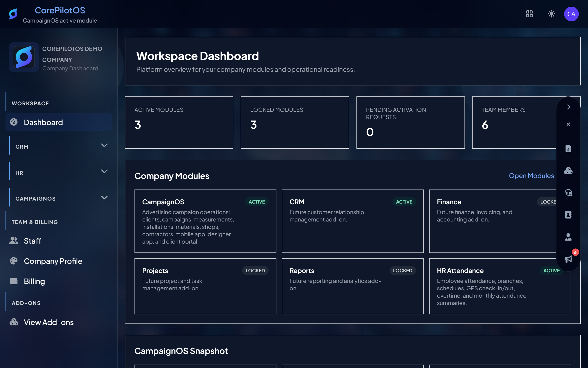Click the company logo thumbnail in sidebar

[x=24, y=57]
